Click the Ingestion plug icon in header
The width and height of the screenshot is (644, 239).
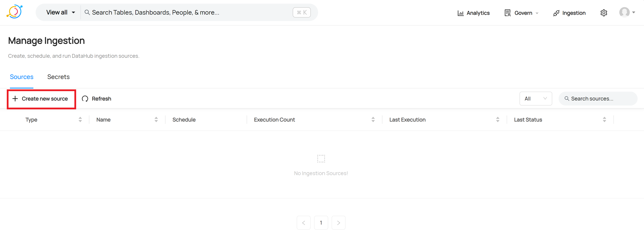click(556, 13)
